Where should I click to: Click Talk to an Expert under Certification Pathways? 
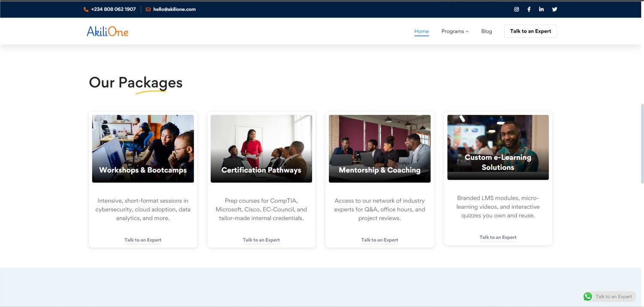(261, 240)
